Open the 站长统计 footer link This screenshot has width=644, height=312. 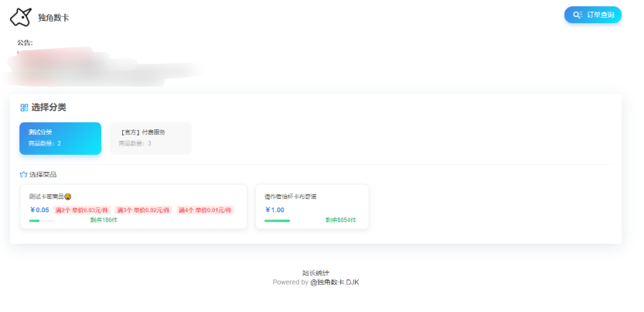315,273
